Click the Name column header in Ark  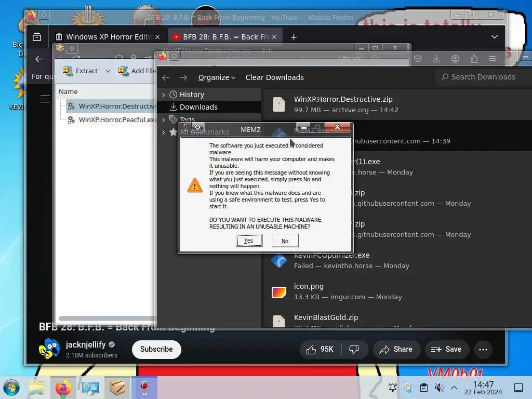[68, 91]
